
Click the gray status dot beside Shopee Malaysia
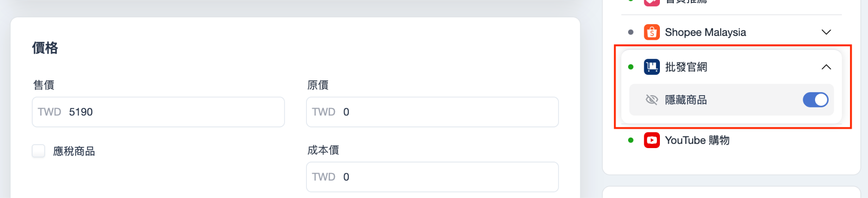(x=631, y=32)
